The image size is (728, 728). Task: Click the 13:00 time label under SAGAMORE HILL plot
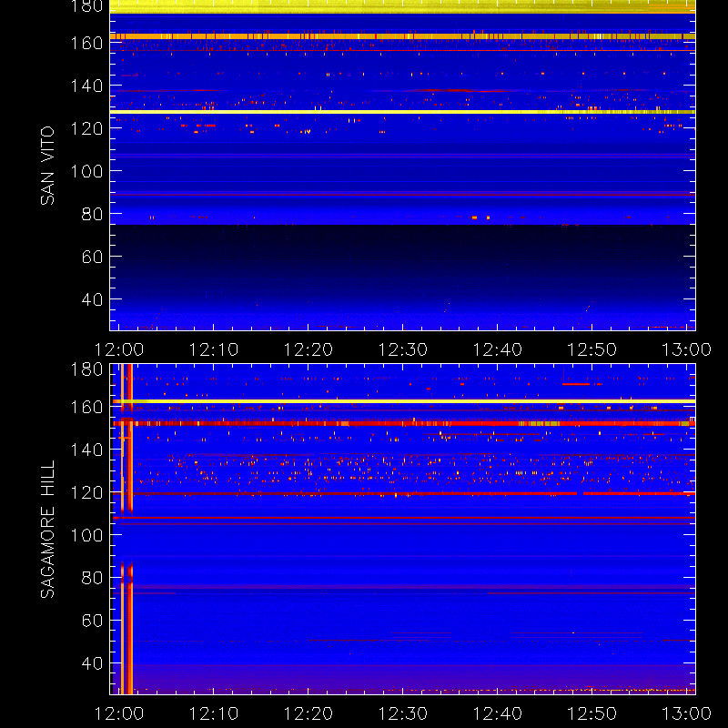click(x=686, y=713)
